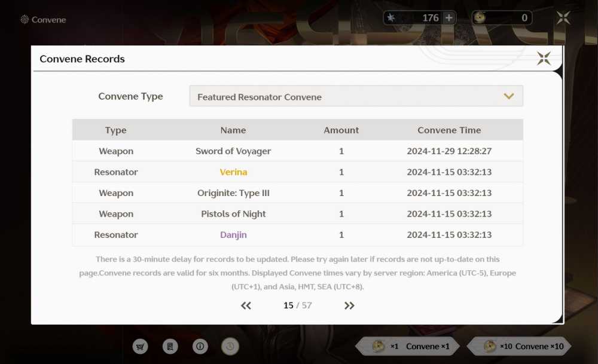Viewport: 598px width, 364px height.
Task: Click the convene time in the Danjin row
Action: tap(449, 235)
